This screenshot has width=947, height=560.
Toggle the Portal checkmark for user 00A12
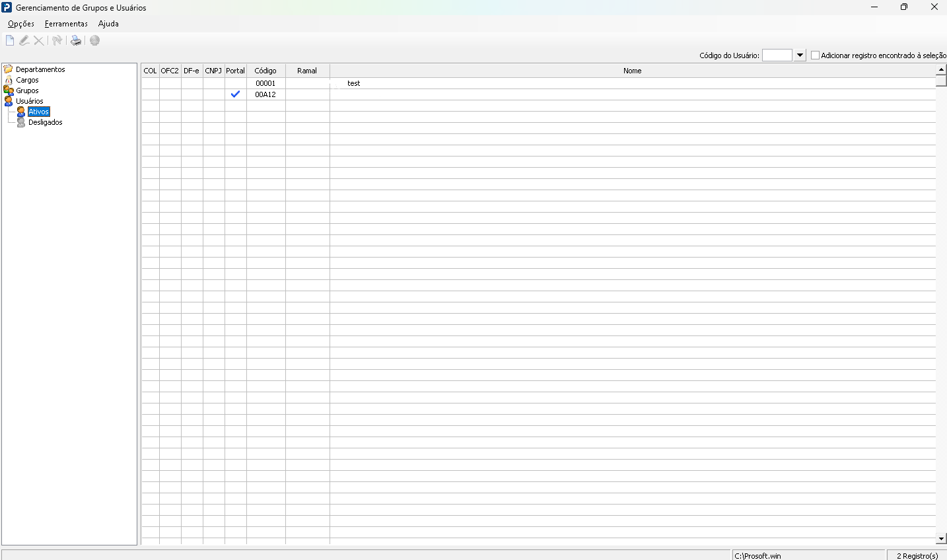pyautogui.click(x=235, y=94)
